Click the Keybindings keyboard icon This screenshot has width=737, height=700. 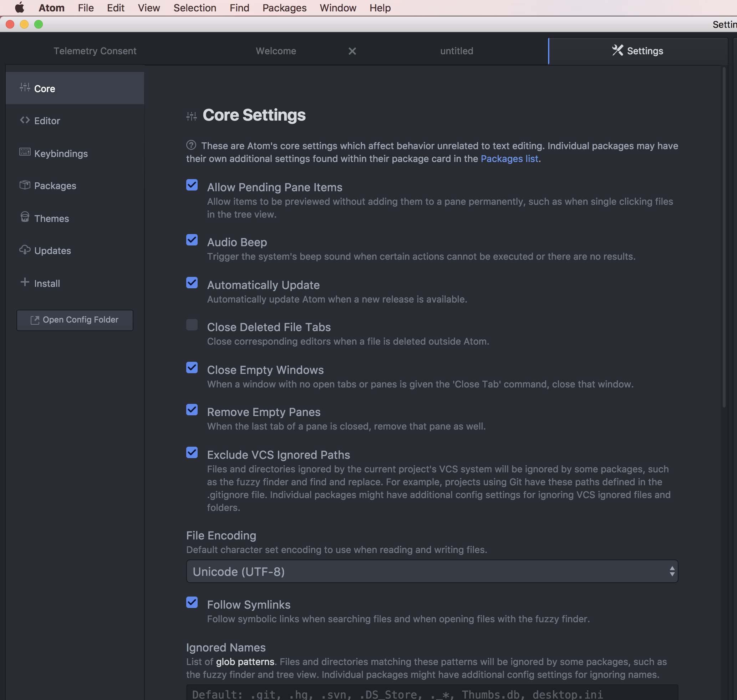pos(25,152)
